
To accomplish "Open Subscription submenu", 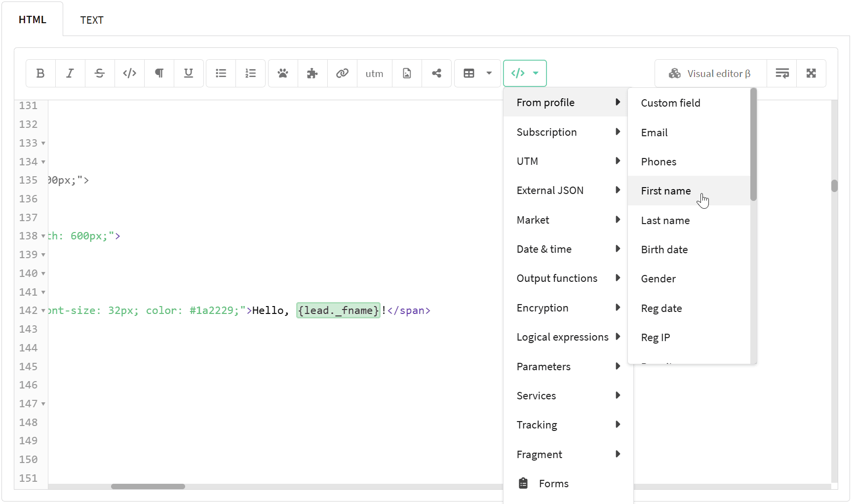I will click(565, 132).
